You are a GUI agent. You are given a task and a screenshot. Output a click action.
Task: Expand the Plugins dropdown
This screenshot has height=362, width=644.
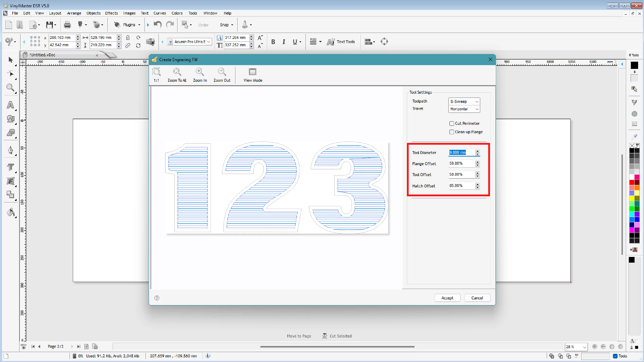(x=139, y=25)
